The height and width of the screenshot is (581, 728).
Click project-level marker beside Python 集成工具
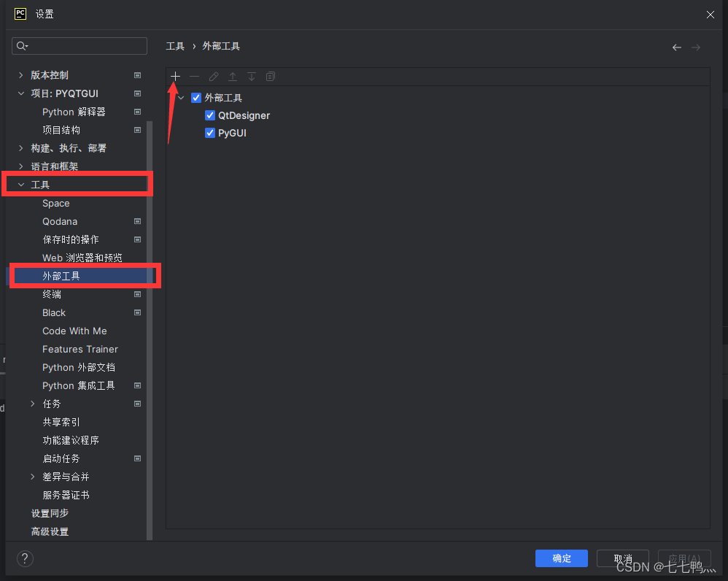137,385
